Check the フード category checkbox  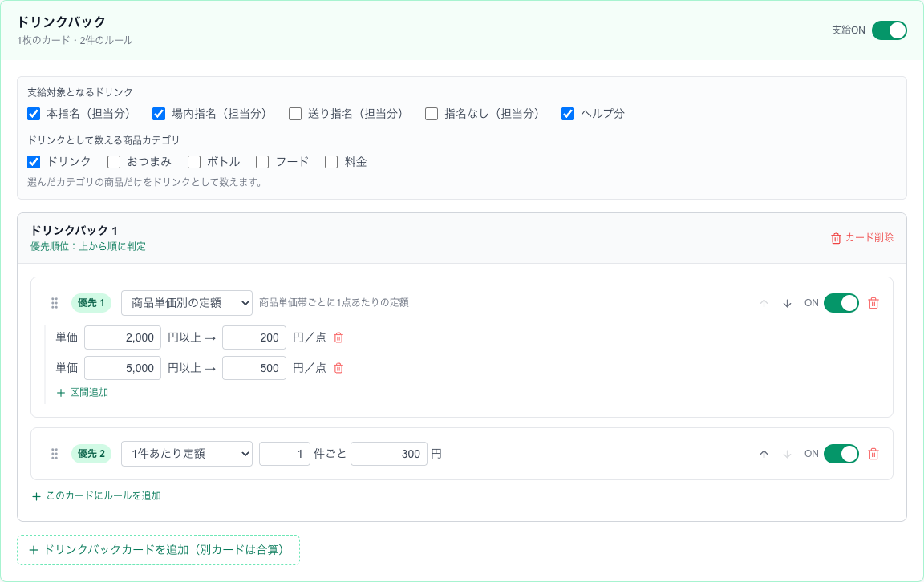point(262,162)
